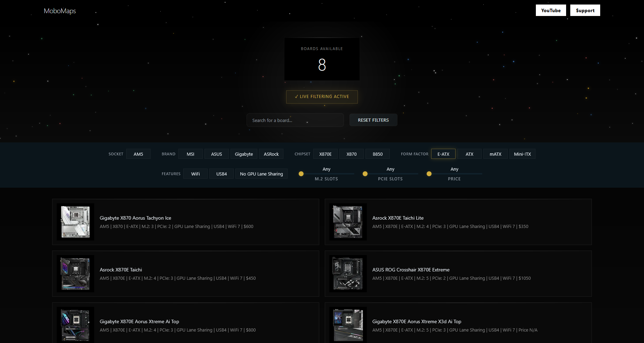
Task: Toggle the AM5 socket filter
Action: pos(138,154)
